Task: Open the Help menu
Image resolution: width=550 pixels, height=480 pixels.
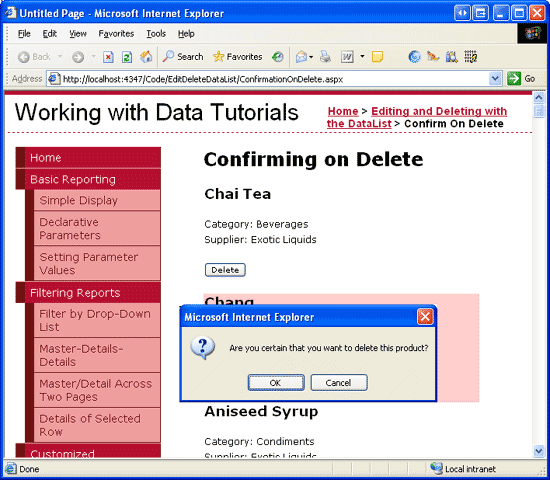Action: (x=186, y=34)
